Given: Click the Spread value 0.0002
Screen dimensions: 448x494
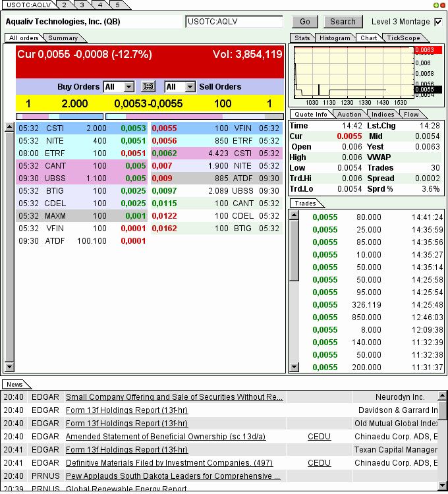Looking at the screenshot, I should click(x=427, y=178).
